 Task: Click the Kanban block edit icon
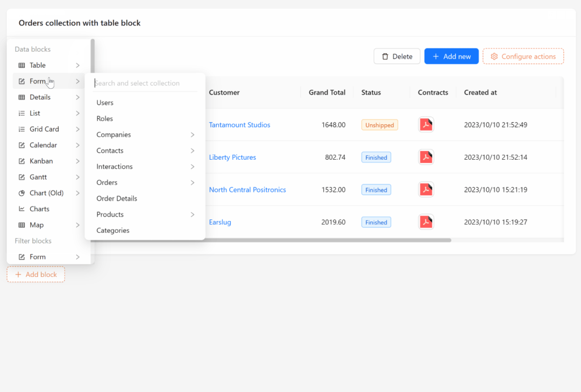click(22, 161)
